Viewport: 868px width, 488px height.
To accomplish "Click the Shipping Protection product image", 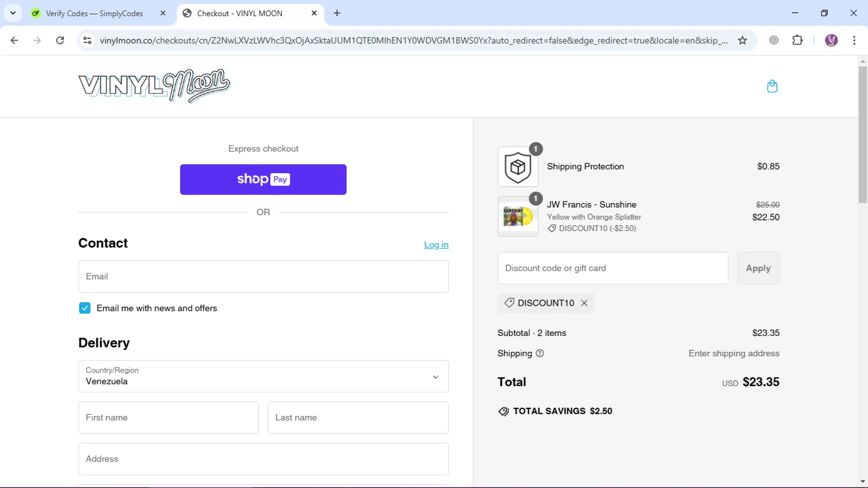I will point(518,167).
